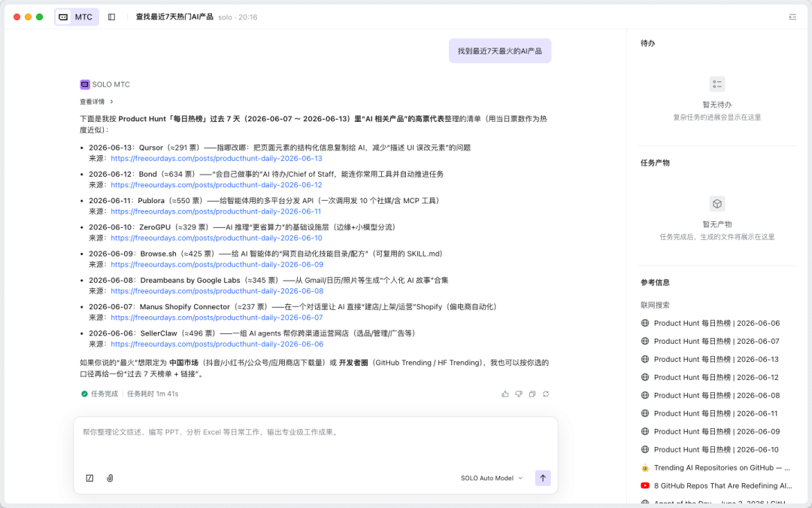Open the producthunt-daily-2026-06-11 link
Viewport: 812px width, 508px height.
[216, 211]
